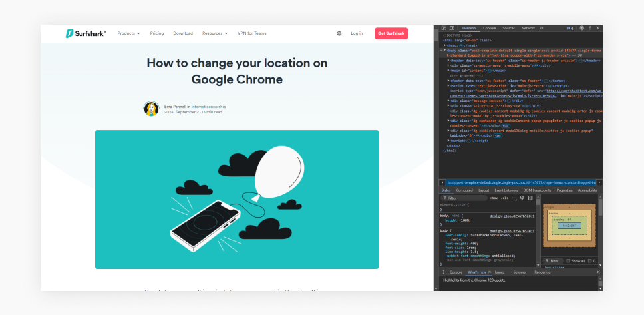Open the Pricing page link
Viewport: 644px width, 315px height.
[157, 33]
